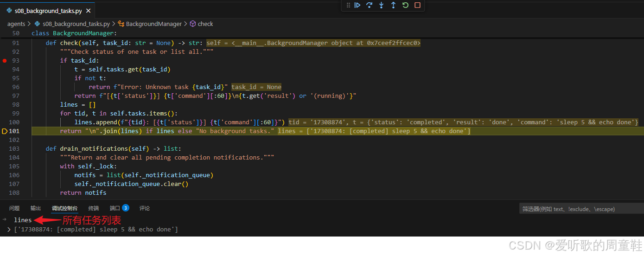Click the Continue debug button
The image size is (644, 256).
357,5
